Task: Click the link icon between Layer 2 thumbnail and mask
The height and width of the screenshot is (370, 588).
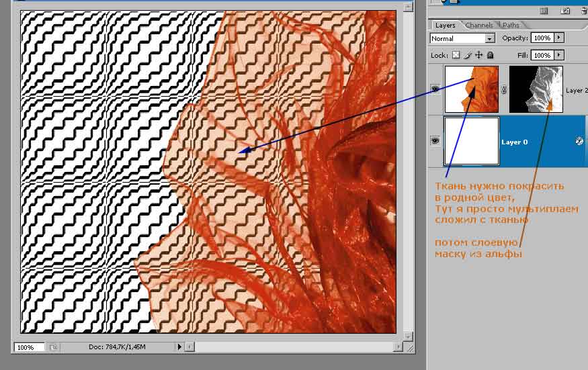Action: 503,90
